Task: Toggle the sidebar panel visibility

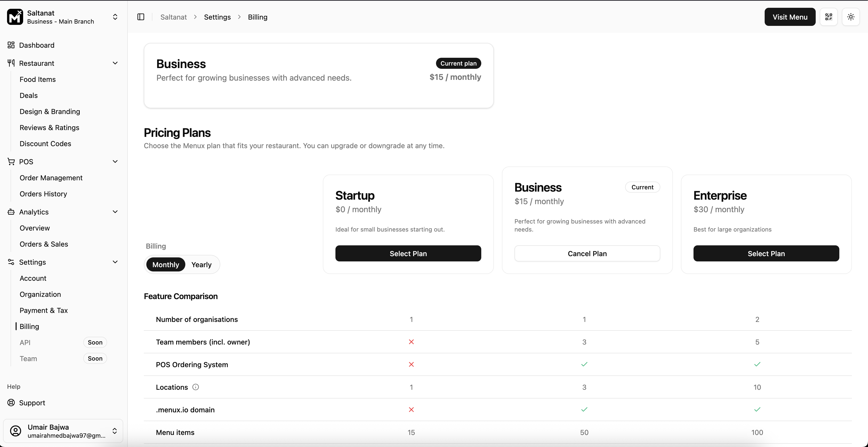Action: pyautogui.click(x=141, y=17)
